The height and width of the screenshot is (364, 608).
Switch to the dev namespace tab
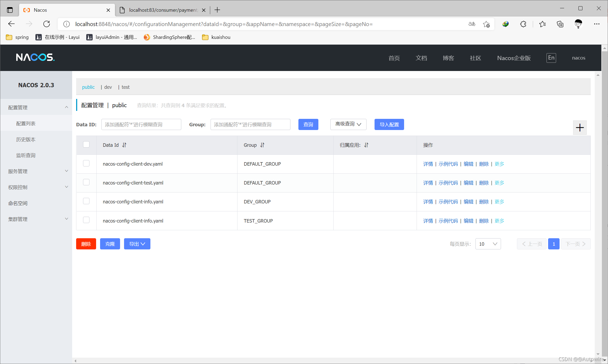(x=108, y=87)
